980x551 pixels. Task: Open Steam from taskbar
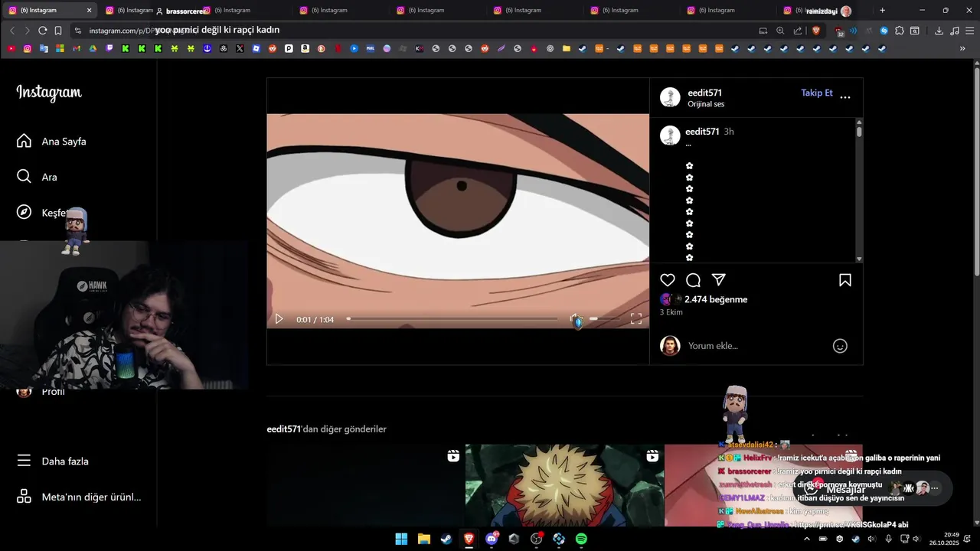[446, 539]
